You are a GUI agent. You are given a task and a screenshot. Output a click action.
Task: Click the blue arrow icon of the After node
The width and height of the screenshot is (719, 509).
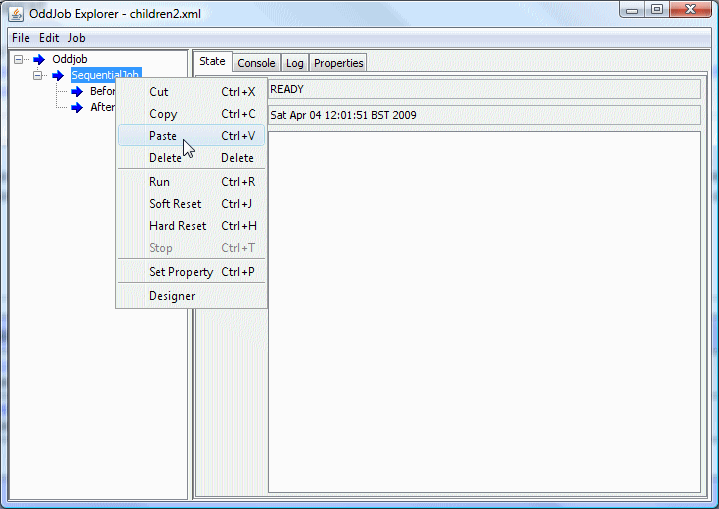77,107
